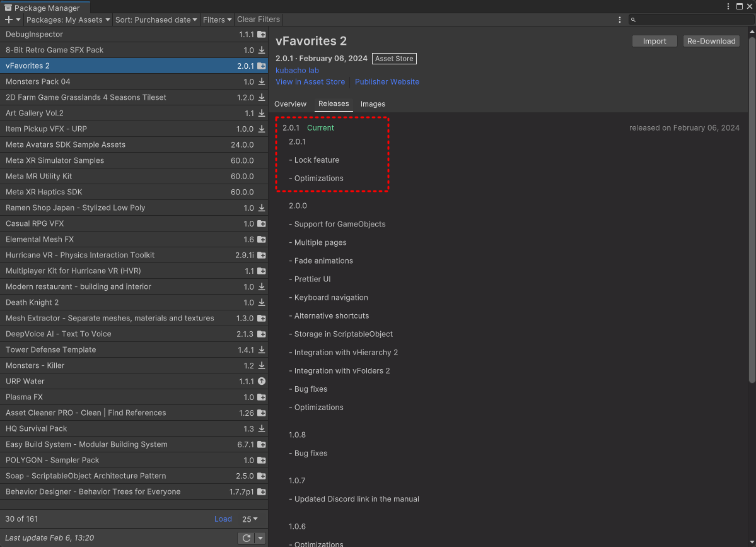Screen dimensions: 756x547
Task: Click import icon for Mesh Extractor
Action: 261,319
